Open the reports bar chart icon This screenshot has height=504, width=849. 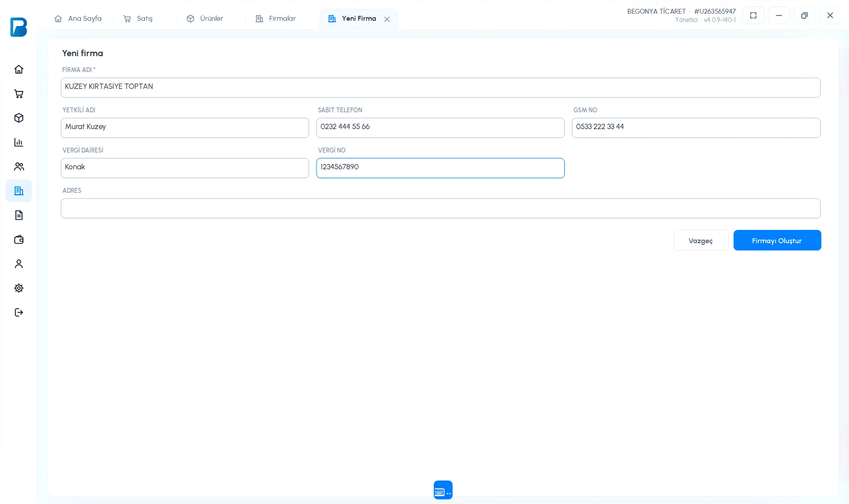19,142
